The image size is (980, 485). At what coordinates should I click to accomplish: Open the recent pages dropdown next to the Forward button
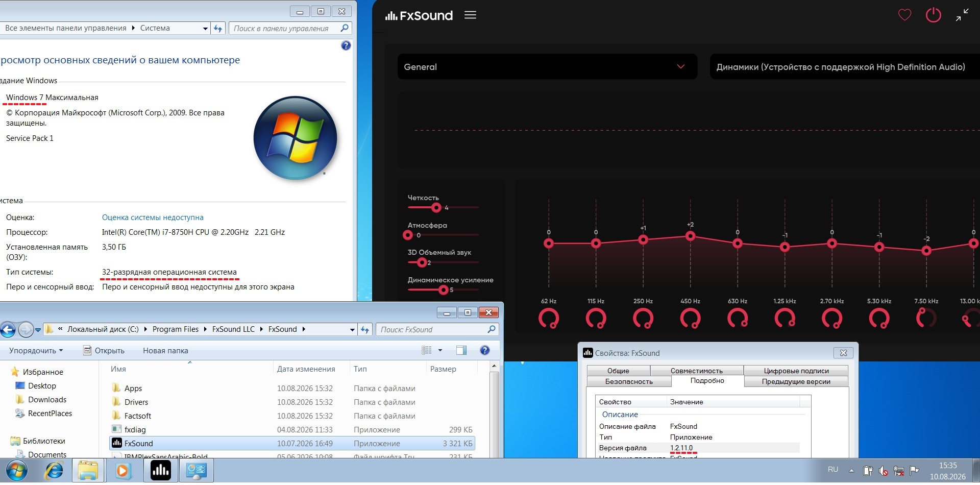38,330
